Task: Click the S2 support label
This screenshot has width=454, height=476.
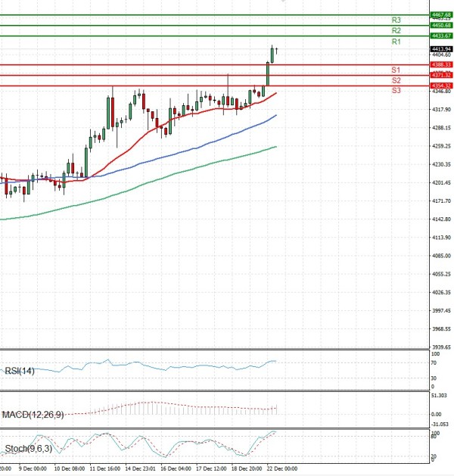Action: (x=396, y=80)
